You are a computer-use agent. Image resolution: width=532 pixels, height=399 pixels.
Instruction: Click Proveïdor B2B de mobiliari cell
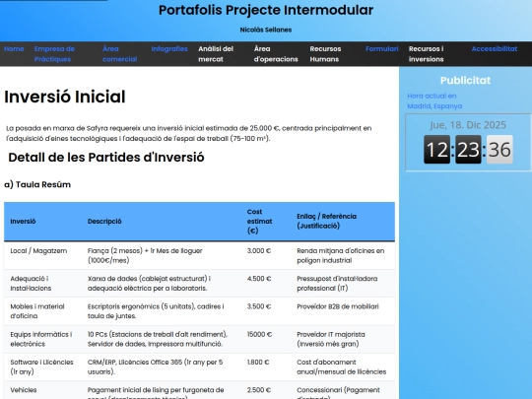click(x=343, y=311)
